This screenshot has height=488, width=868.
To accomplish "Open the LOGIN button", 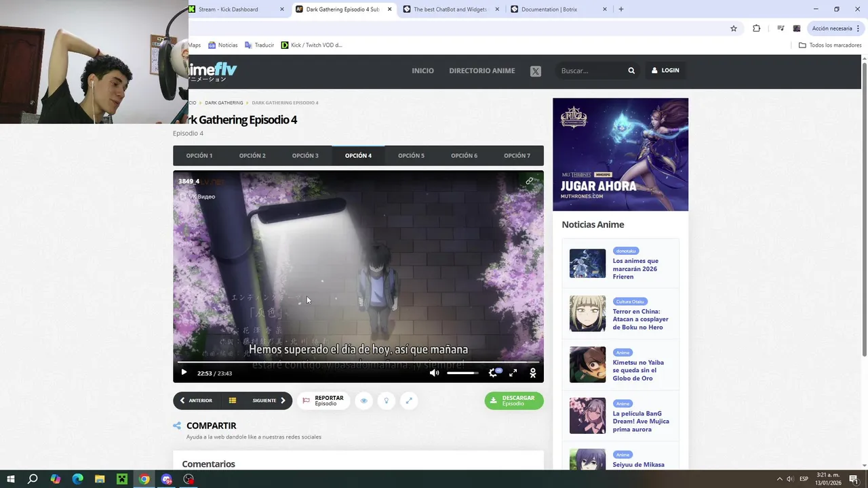I will point(665,70).
